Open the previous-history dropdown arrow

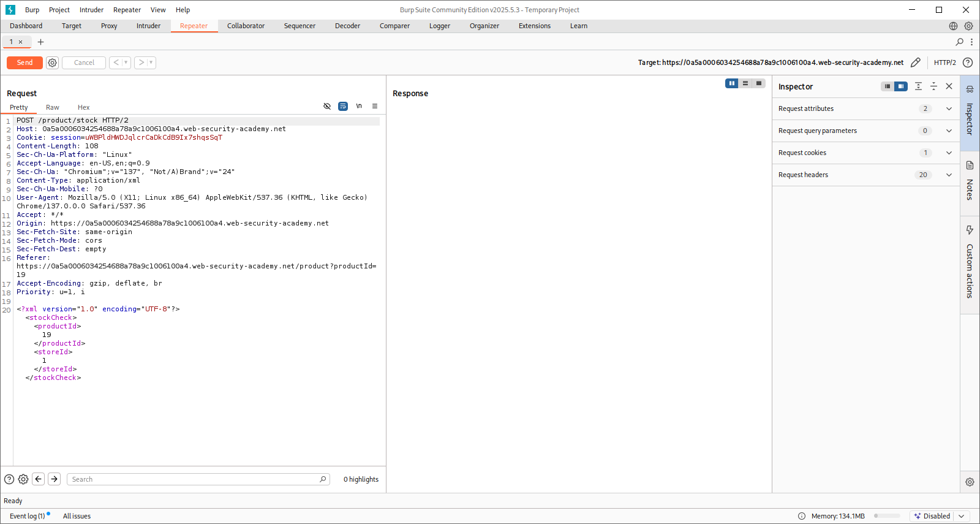coord(126,63)
